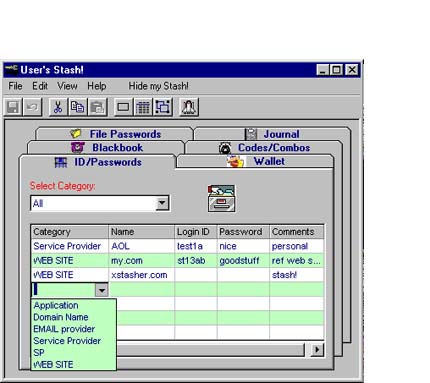Screen dimensions: 430x383
Task: Click the horizontal scrollbar right arrow
Action: tap(317, 350)
